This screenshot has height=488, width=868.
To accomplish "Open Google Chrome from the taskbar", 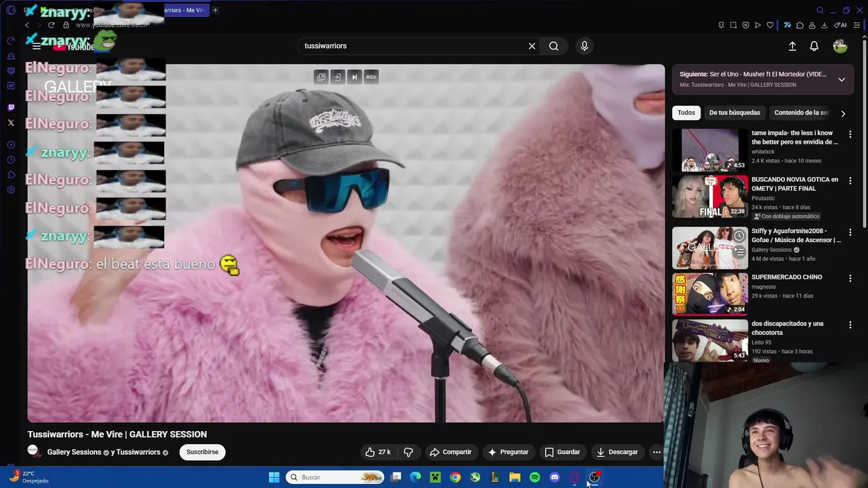I will 455,477.
